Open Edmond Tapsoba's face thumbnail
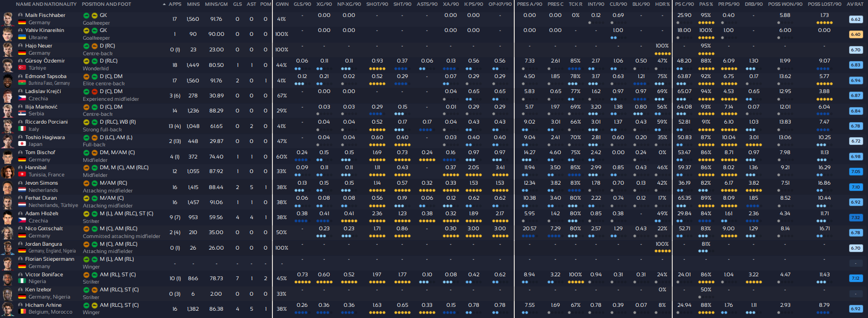868x318 pixels. click(x=8, y=80)
